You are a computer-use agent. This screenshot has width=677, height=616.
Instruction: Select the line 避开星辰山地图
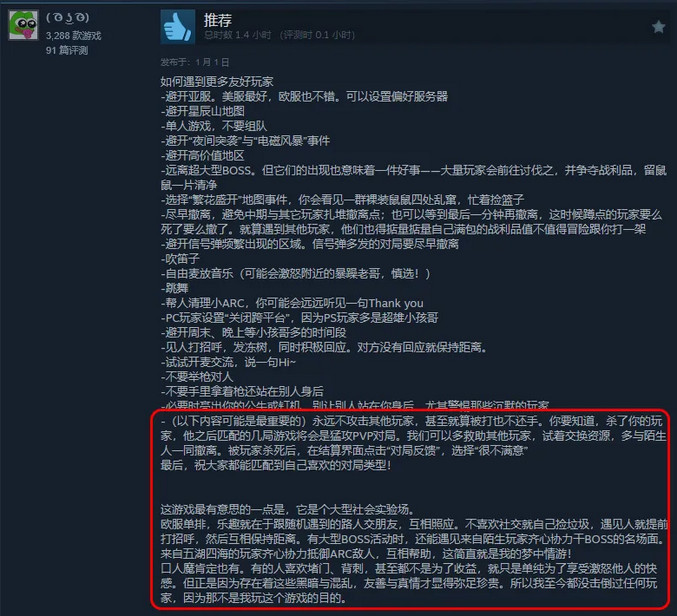[x=202, y=111]
